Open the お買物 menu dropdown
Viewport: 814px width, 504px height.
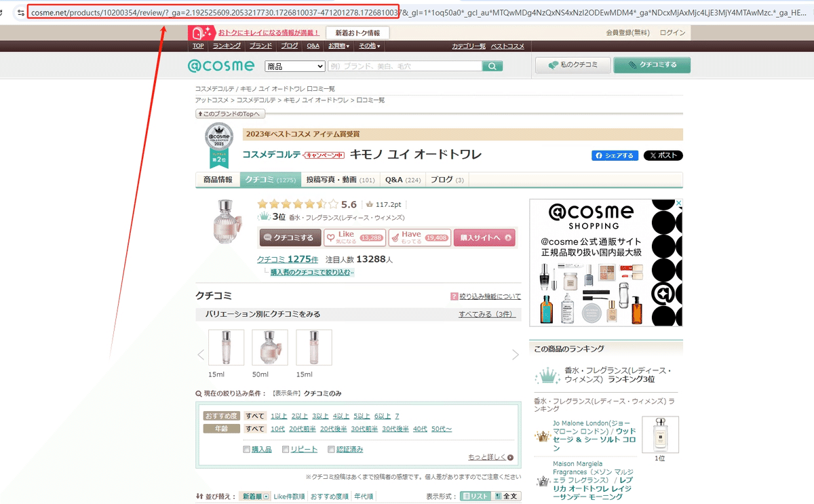(x=339, y=46)
